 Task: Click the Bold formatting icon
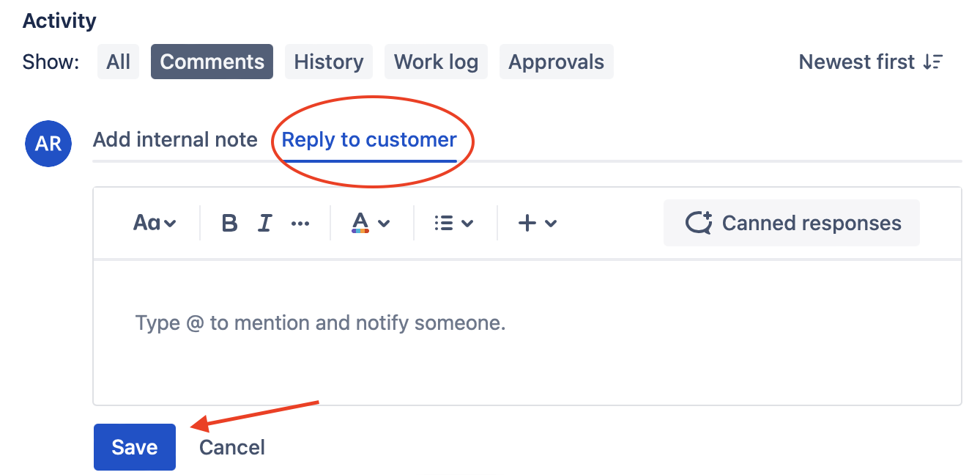(x=229, y=223)
